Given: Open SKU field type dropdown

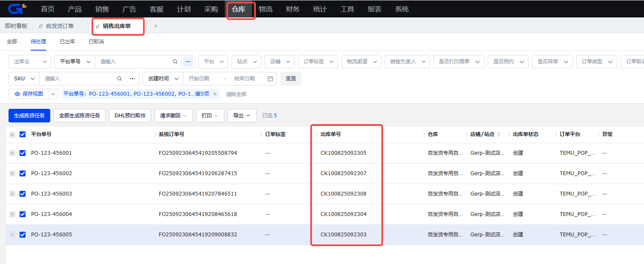Looking at the screenshot, I should click(x=24, y=79).
